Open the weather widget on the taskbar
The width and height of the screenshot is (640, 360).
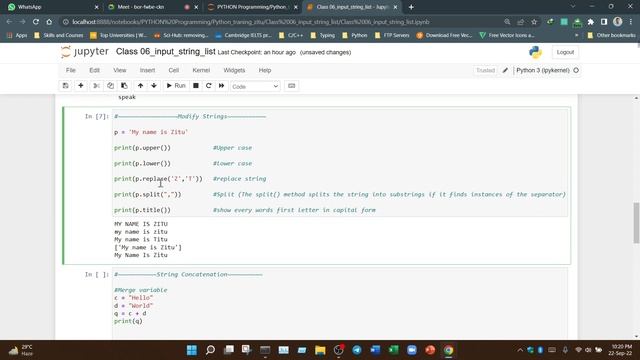point(20,350)
